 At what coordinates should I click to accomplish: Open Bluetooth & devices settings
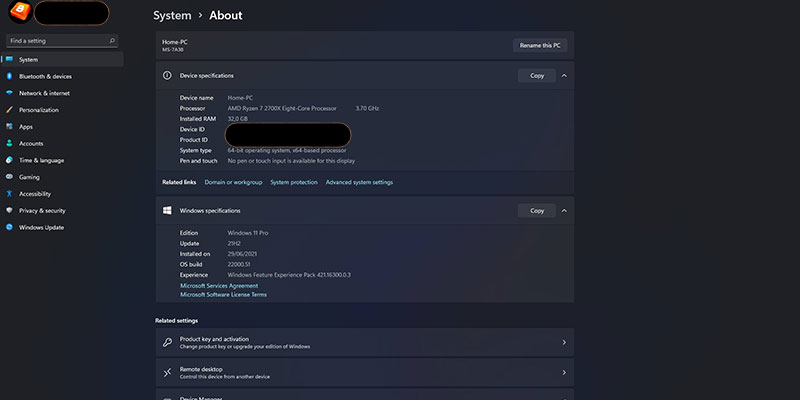click(x=62, y=77)
